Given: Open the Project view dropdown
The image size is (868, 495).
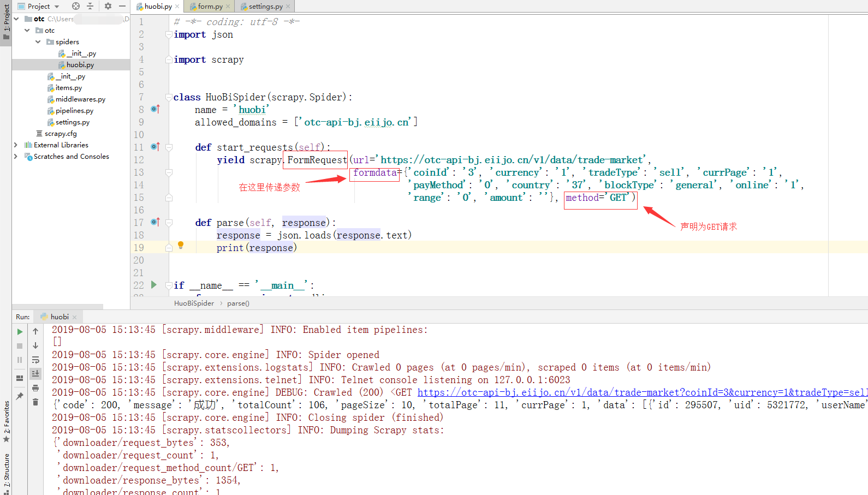Looking at the screenshot, I should click(x=38, y=7).
